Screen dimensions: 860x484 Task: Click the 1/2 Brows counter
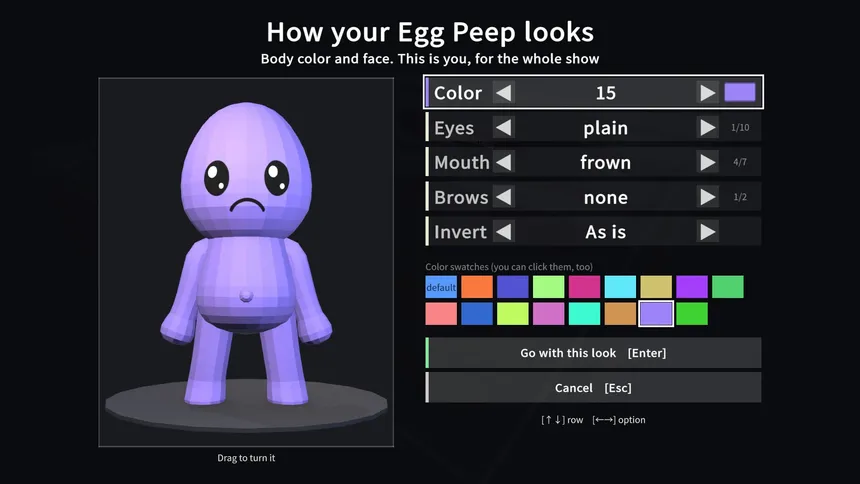pyautogui.click(x=740, y=196)
